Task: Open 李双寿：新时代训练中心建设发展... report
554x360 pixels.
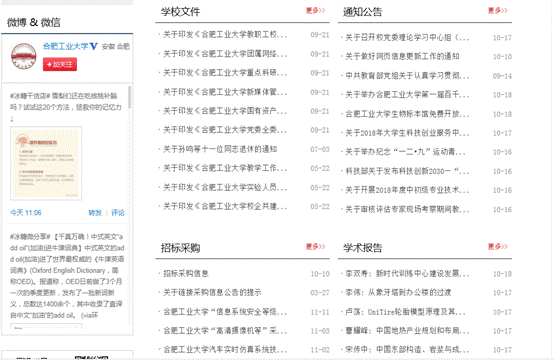Action: pos(407,273)
